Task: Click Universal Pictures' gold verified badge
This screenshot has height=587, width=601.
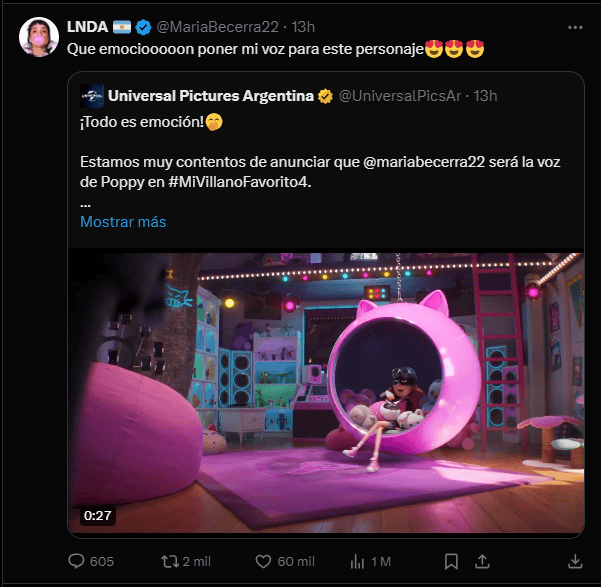Action: tap(326, 96)
